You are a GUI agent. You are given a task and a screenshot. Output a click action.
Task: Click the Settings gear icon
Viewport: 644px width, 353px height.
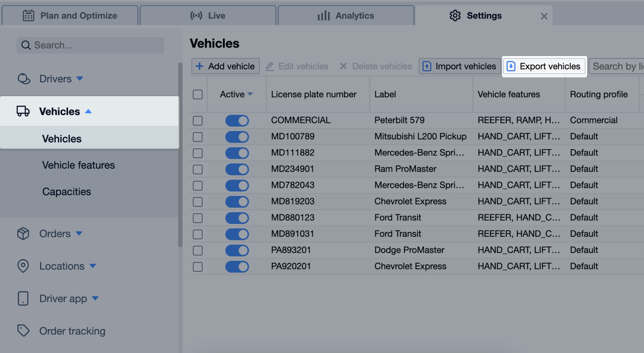[455, 16]
